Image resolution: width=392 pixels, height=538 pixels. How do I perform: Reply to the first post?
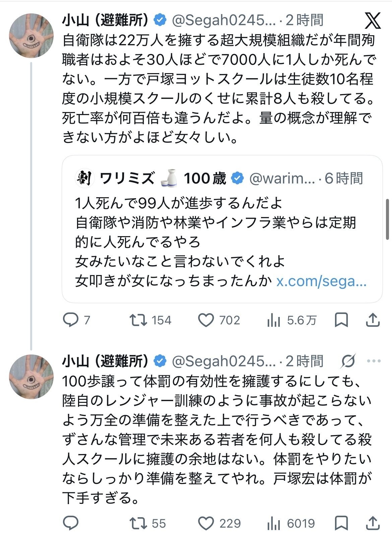pos(71,320)
